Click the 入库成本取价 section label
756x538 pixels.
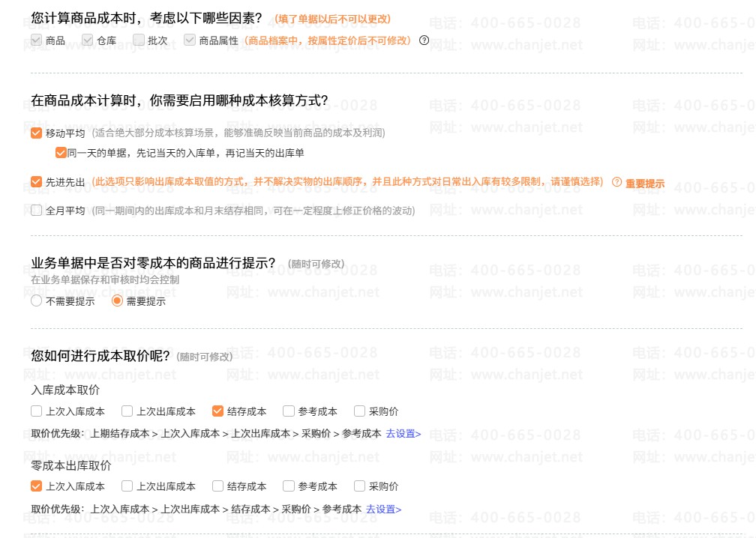click(x=65, y=390)
